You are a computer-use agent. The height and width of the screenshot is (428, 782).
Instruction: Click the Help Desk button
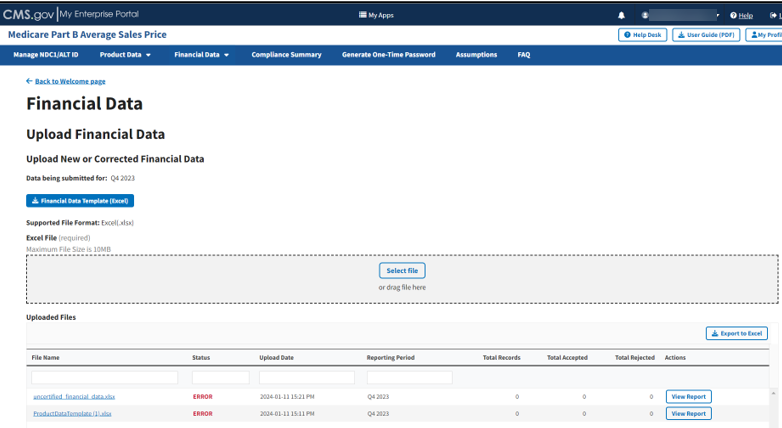tap(642, 35)
